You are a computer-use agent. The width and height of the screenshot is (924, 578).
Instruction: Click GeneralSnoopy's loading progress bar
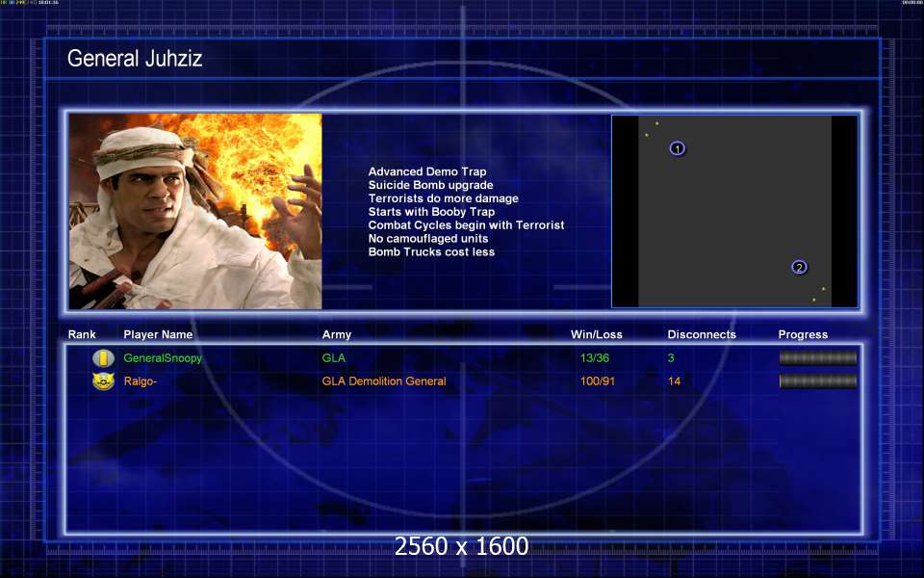[x=818, y=358]
